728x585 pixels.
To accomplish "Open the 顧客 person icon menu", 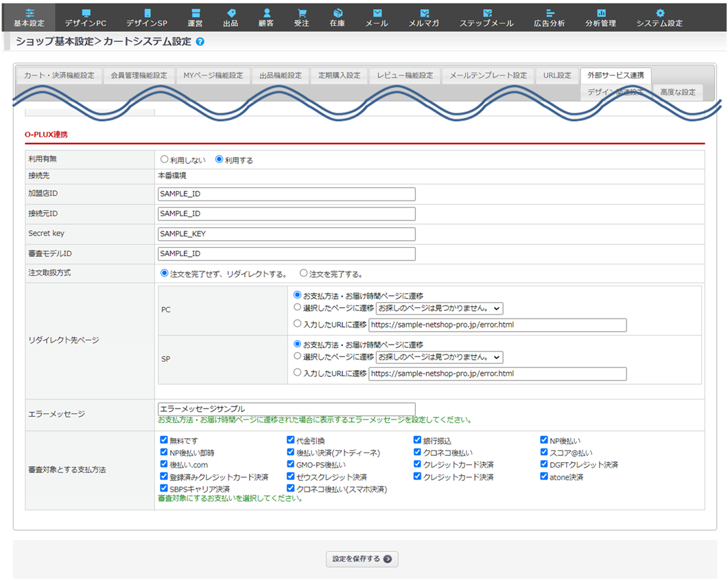I will pos(266,14).
